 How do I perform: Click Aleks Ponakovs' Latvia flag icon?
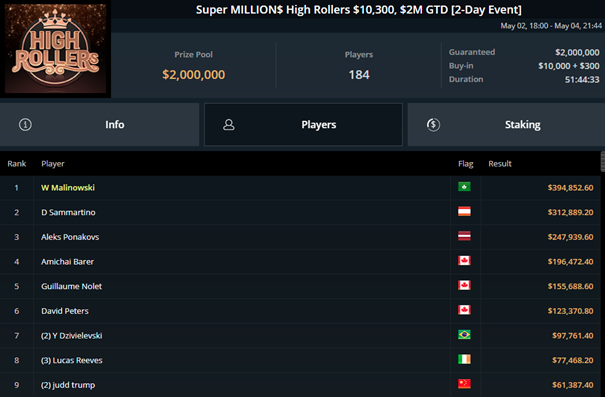pyautogui.click(x=464, y=236)
